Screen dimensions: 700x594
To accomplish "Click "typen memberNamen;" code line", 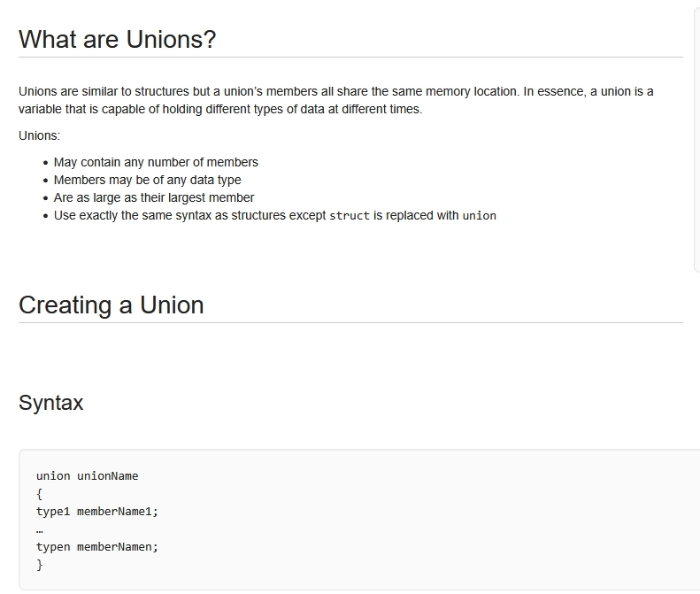I will click(x=96, y=546).
